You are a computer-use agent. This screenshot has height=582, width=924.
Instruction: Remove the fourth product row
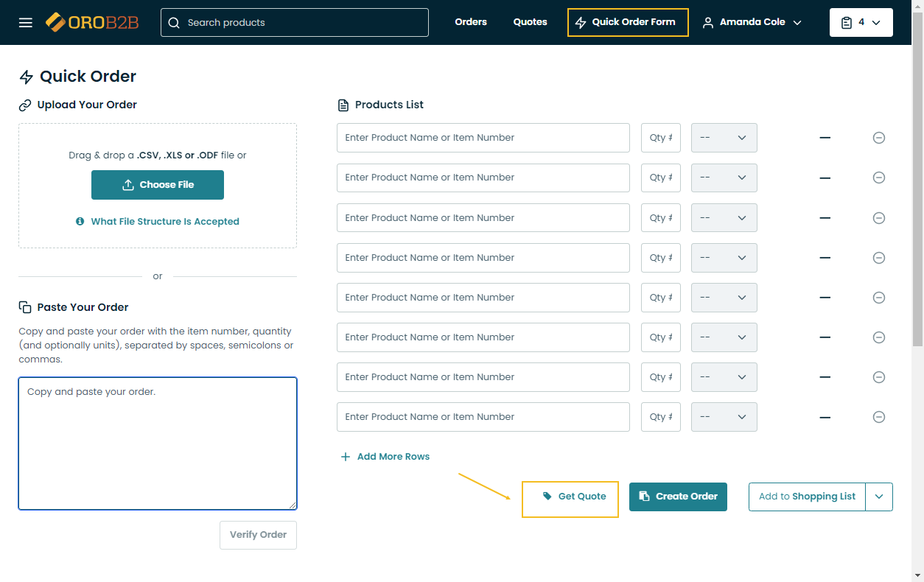[x=878, y=258]
